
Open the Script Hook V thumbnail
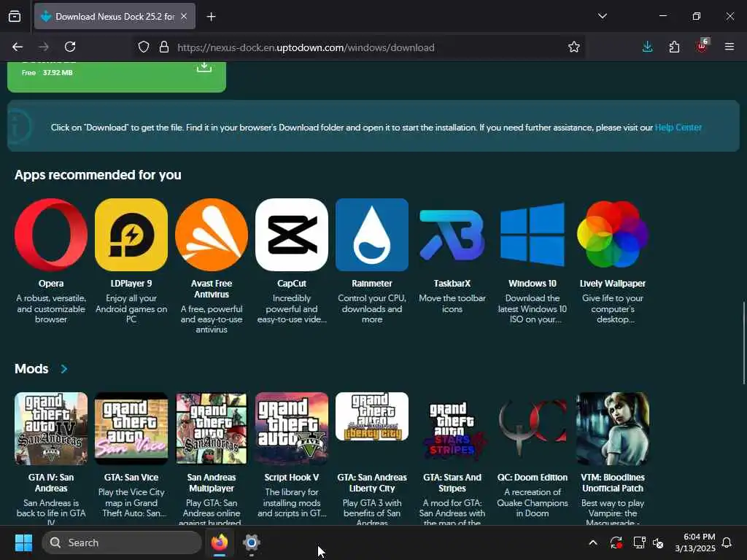point(292,429)
